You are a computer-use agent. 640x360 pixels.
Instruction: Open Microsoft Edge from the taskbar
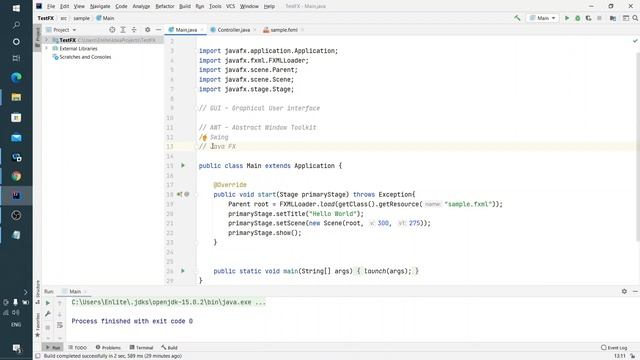click(16, 78)
